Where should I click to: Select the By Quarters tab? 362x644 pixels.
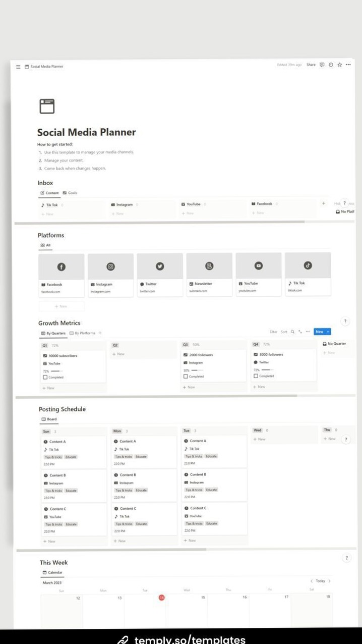coord(53,333)
